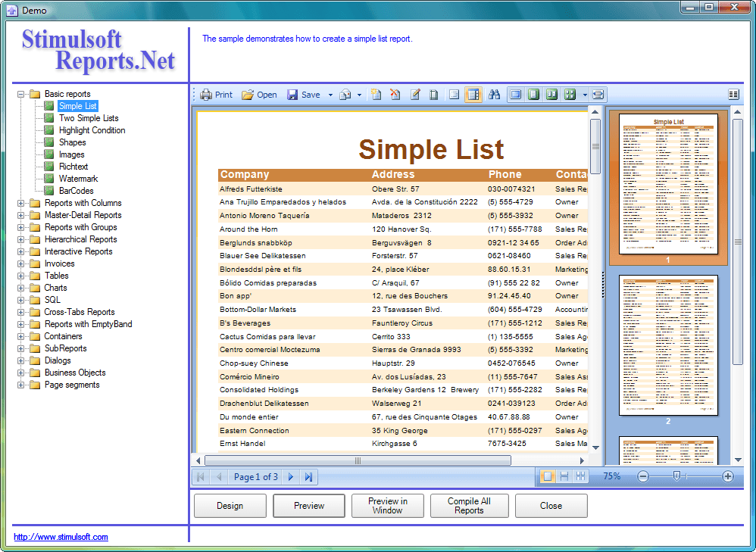
Task: Click the Save report button
Action: [x=303, y=95]
